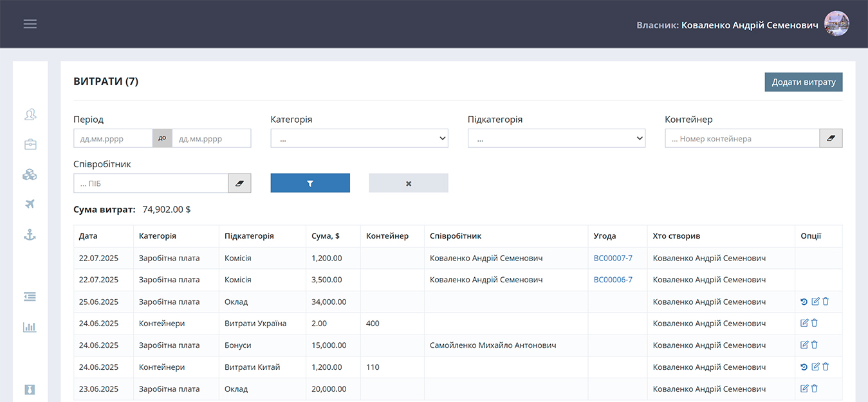
Task: Delete the 34,000.00 Оклад expense
Action: tap(826, 302)
